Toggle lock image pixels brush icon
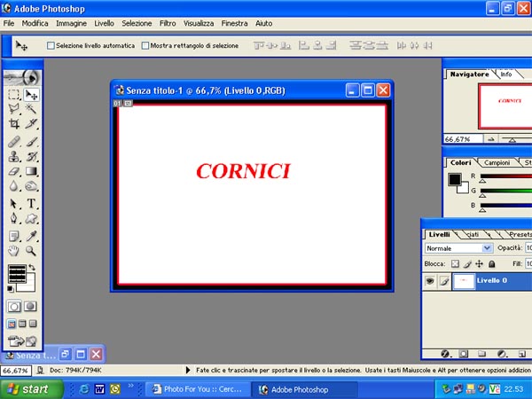 tap(467, 263)
